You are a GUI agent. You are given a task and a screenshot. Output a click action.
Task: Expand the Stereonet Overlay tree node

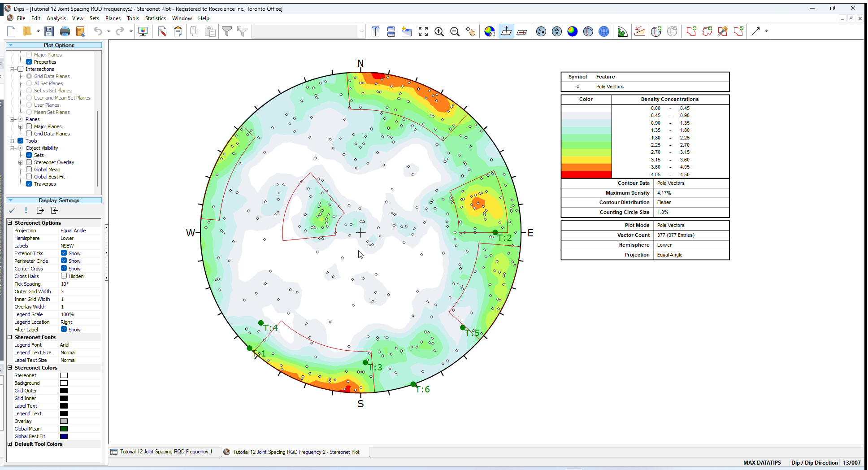click(20, 162)
